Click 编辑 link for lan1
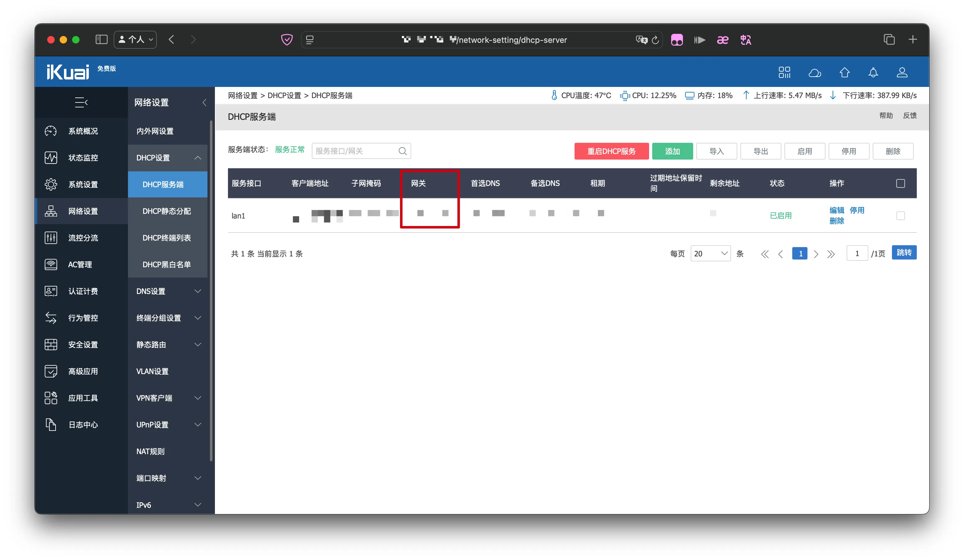 pos(837,211)
